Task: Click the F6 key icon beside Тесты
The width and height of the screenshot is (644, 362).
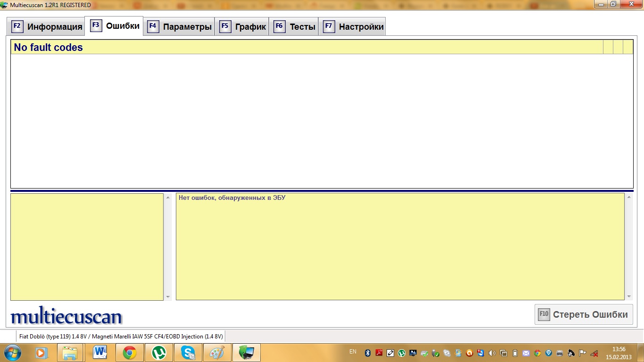Action: point(279,26)
